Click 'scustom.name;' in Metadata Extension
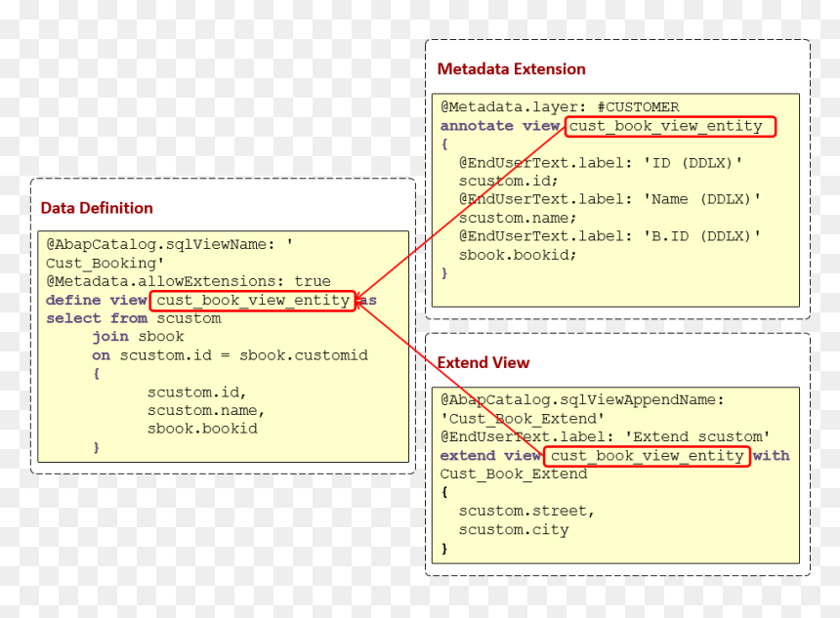 518,218
